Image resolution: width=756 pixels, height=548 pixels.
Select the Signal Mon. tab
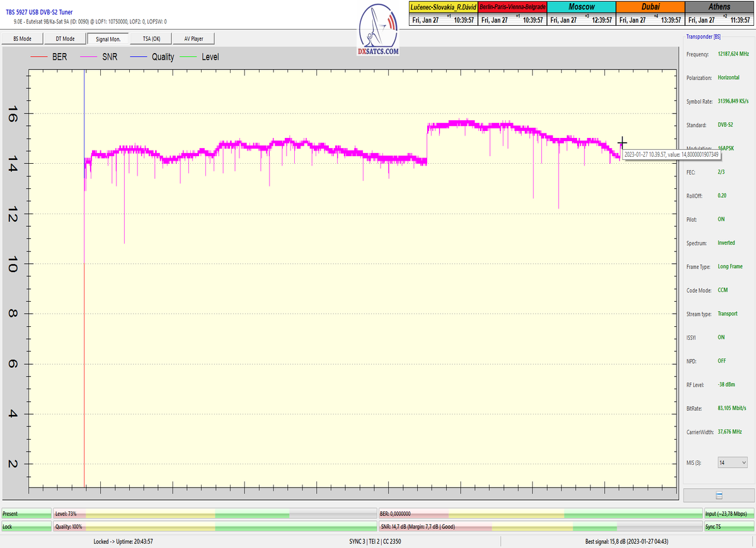(108, 38)
